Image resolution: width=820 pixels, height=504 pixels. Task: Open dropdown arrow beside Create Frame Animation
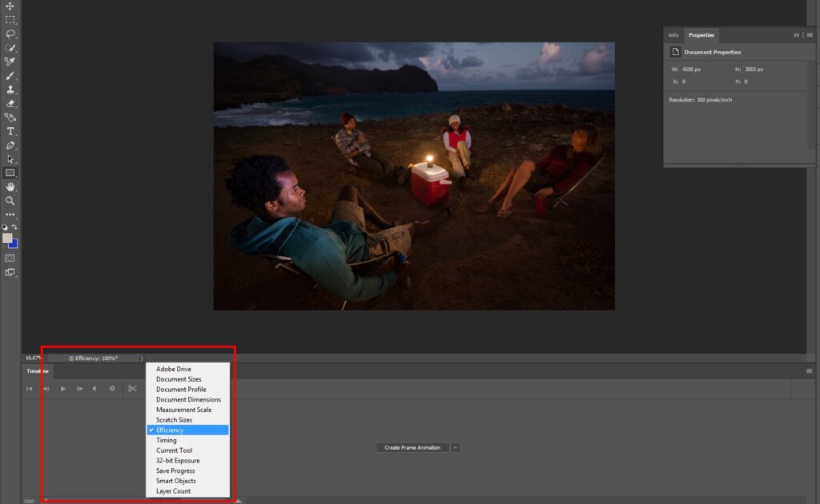[456, 447]
